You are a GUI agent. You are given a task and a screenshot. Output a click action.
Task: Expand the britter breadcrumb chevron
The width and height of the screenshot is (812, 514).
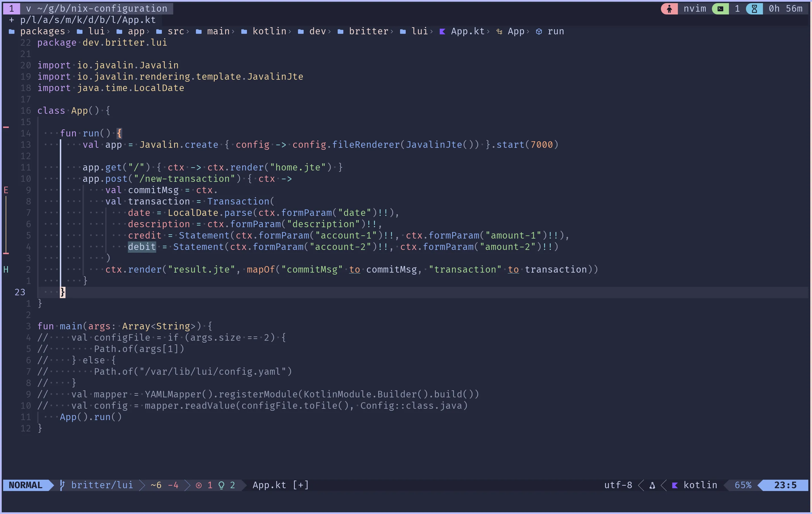tap(392, 31)
